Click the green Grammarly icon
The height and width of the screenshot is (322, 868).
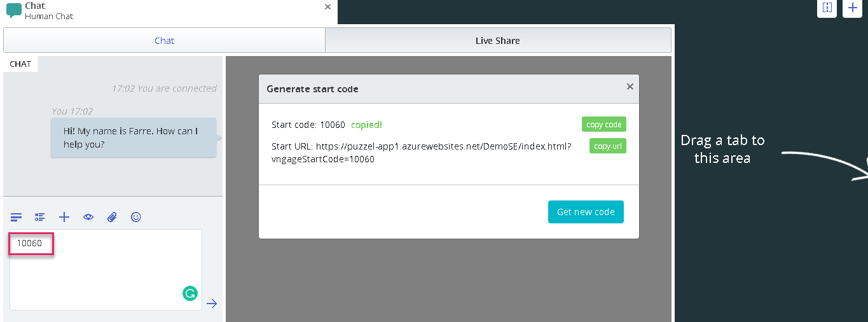click(189, 293)
